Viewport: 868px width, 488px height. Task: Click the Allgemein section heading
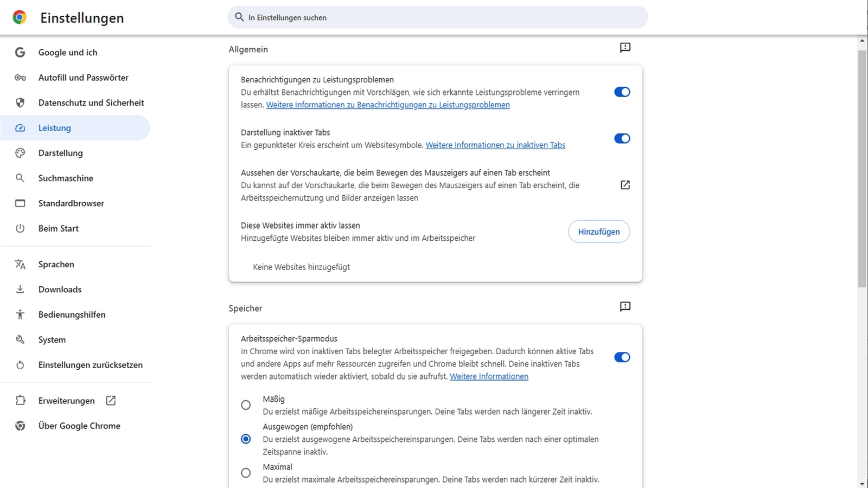[x=248, y=49]
